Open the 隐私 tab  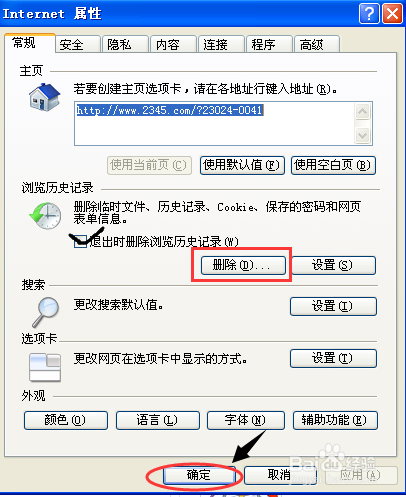tap(125, 44)
